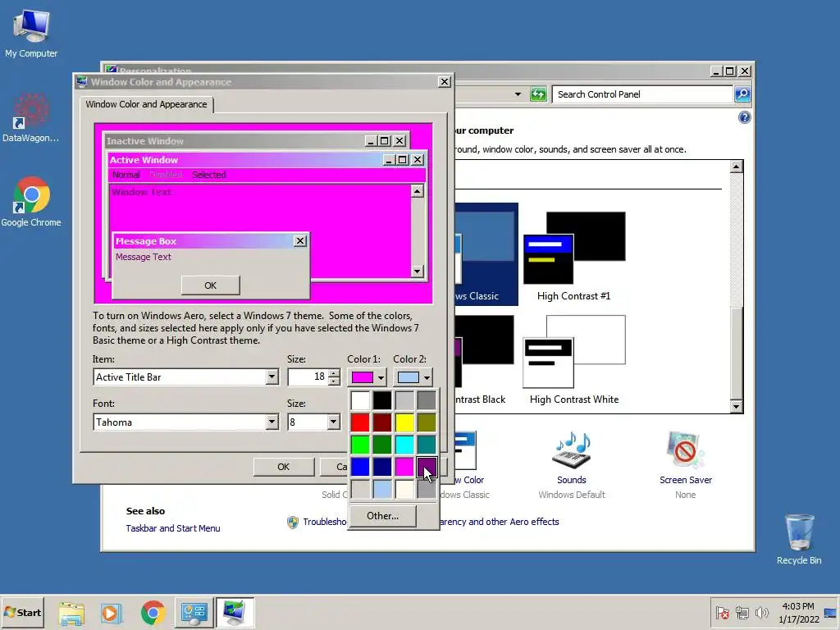Pick yellow color swatch
Image resolution: width=840 pixels, height=630 pixels.
[404, 422]
